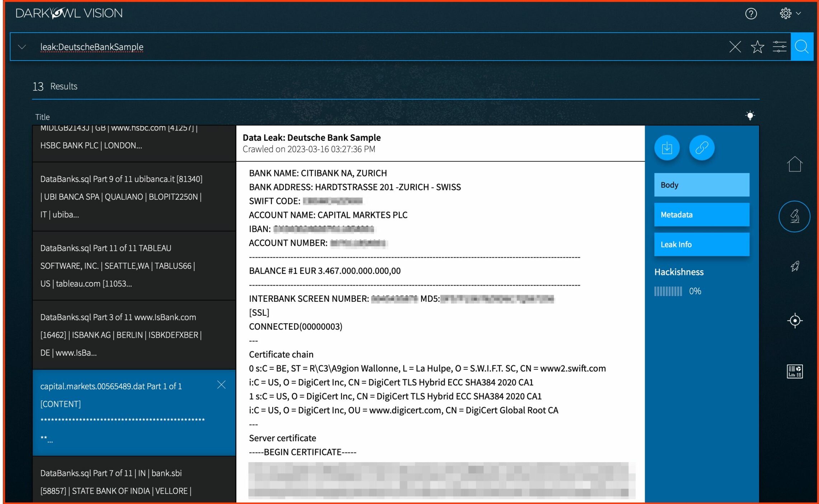Click the BEGIN CERTIFICATE line
Viewport: 819px width, 504px height.
[303, 452]
